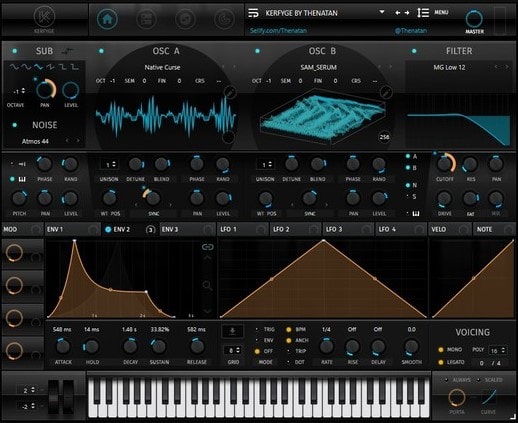
Task: Enable LEGATO voicing
Action: pos(441,362)
